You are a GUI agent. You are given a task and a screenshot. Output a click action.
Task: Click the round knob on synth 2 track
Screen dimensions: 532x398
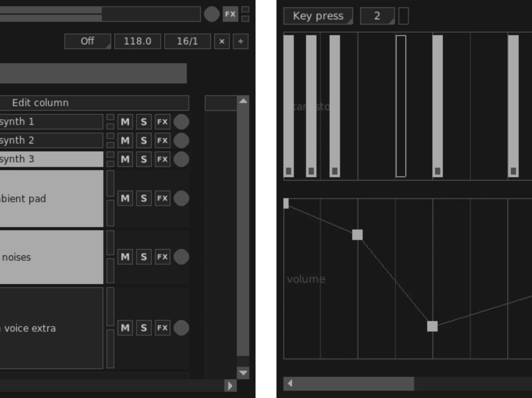181,141
